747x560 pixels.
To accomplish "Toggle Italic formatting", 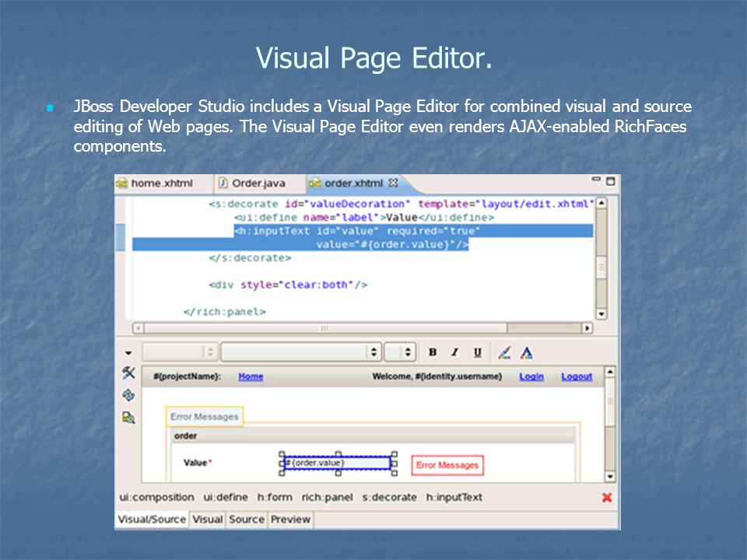I will 455,352.
